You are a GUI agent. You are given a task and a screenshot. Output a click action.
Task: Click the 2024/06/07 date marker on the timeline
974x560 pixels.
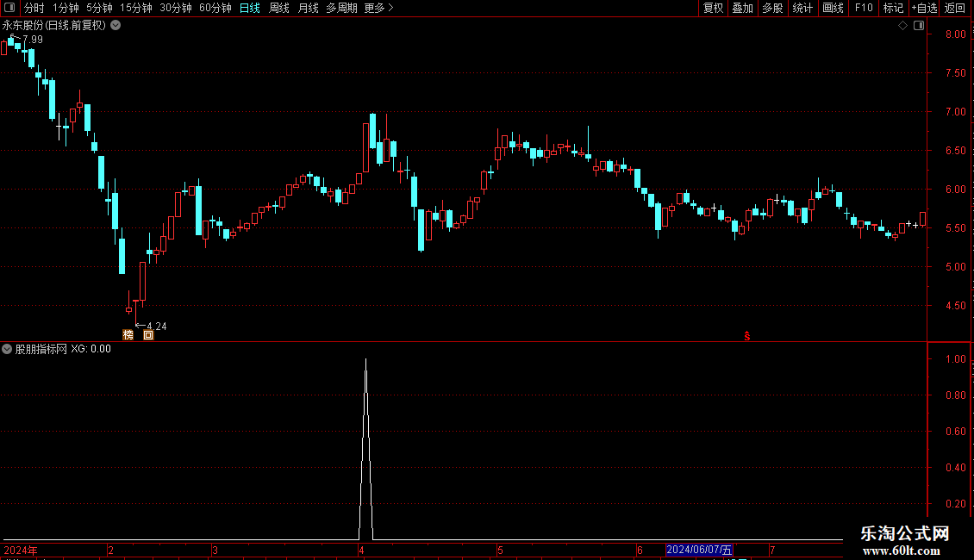click(699, 550)
